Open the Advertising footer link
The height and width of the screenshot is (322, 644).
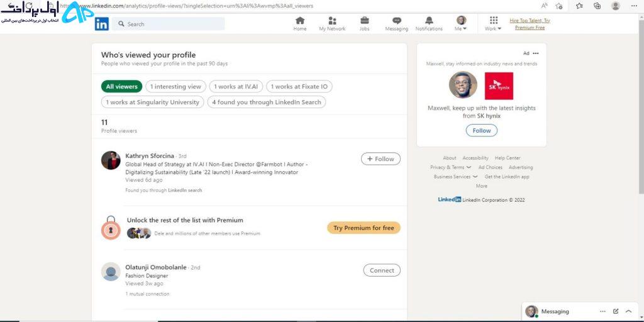pos(521,167)
